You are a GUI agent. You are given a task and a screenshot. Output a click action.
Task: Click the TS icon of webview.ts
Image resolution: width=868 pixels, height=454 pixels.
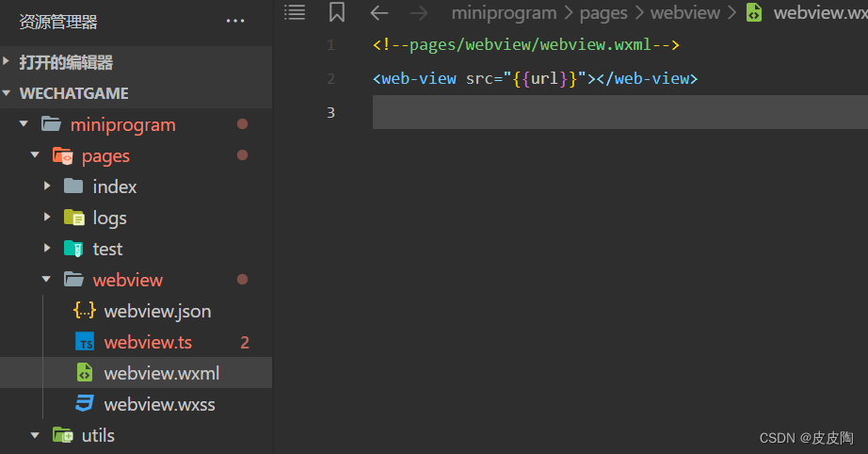coord(85,342)
